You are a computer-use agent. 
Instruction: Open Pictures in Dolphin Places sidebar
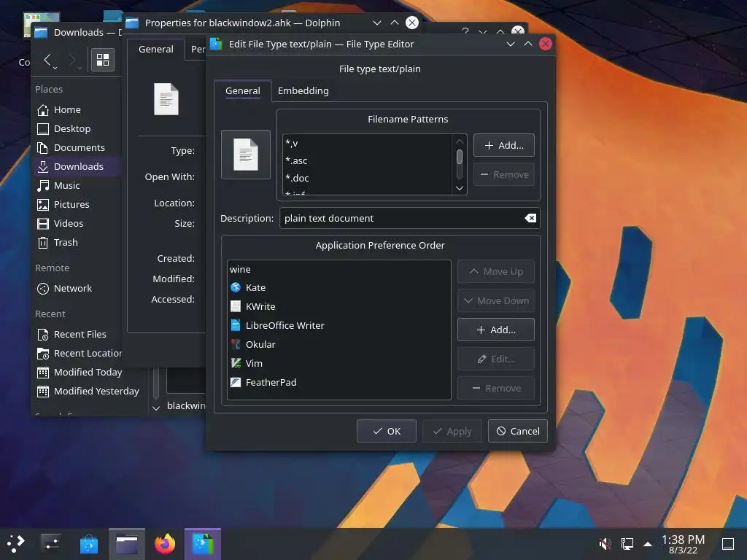(x=76, y=205)
